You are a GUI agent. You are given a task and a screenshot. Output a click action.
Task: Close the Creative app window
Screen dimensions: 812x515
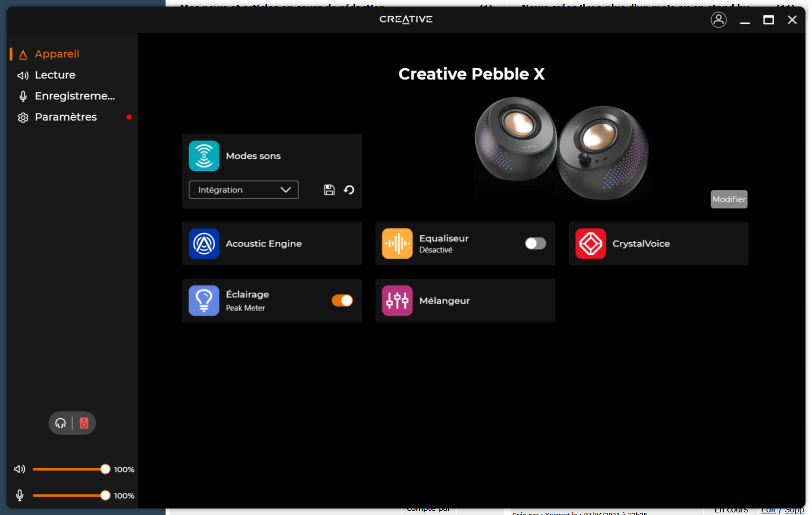click(x=792, y=20)
